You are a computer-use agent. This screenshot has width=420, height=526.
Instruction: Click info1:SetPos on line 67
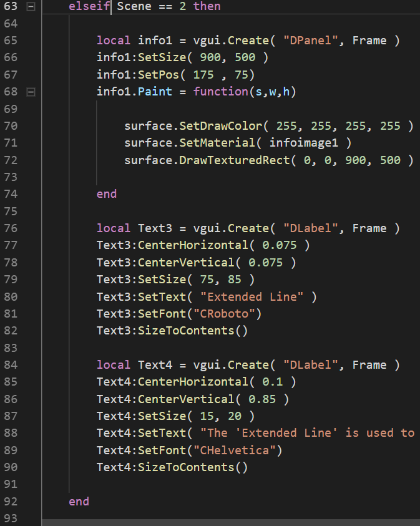coord(138,74)
